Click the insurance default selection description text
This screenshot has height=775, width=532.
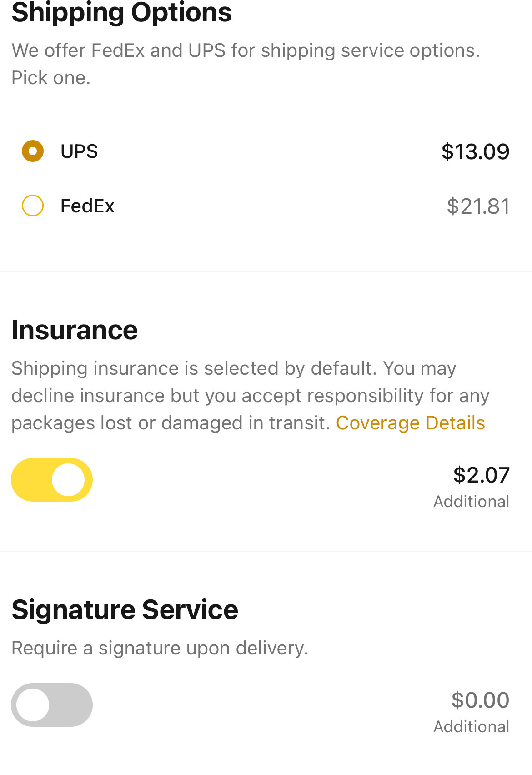coord(250,396)
